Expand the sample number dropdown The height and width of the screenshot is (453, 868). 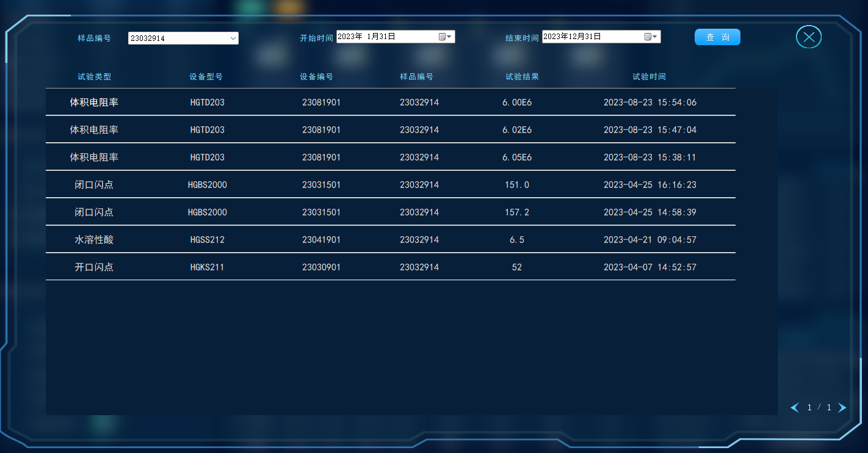(233, 38)
